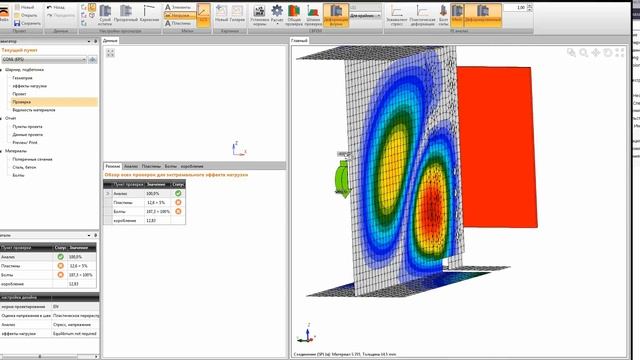This screenshot has width=640, height=360.
Task: Open the Plates results tab
Action: [151, 166]
